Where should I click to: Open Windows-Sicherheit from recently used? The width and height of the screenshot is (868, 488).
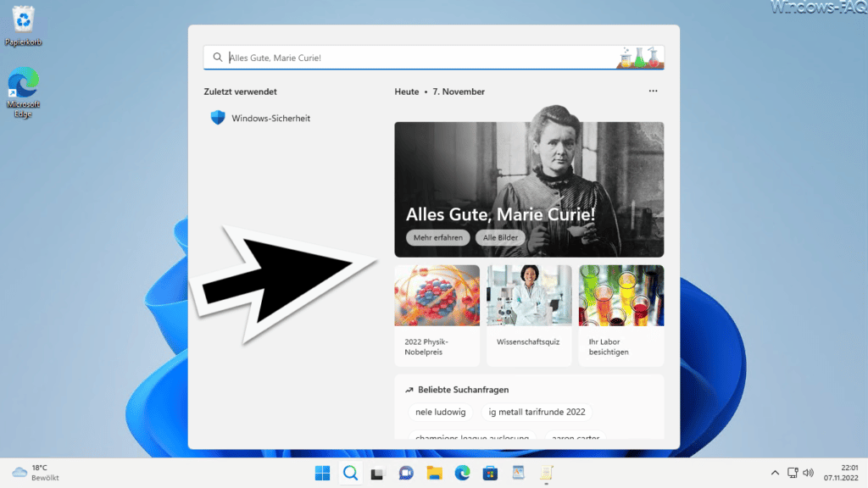click(260, 118)
